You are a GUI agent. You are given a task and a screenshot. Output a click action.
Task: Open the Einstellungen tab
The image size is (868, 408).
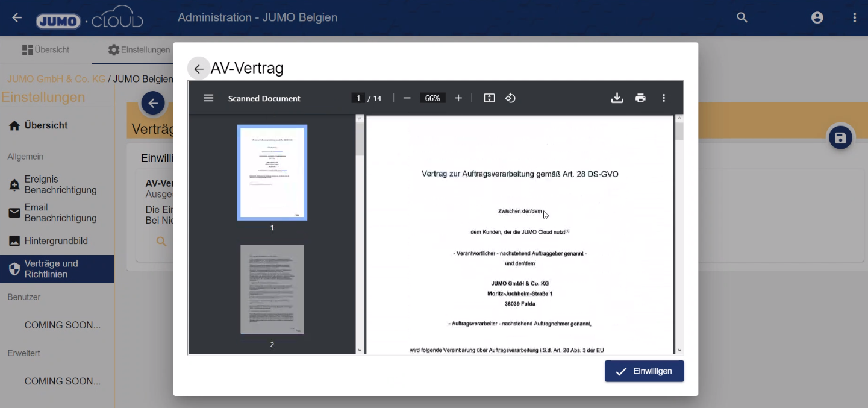pyautogui.click(x=139, y=50)
